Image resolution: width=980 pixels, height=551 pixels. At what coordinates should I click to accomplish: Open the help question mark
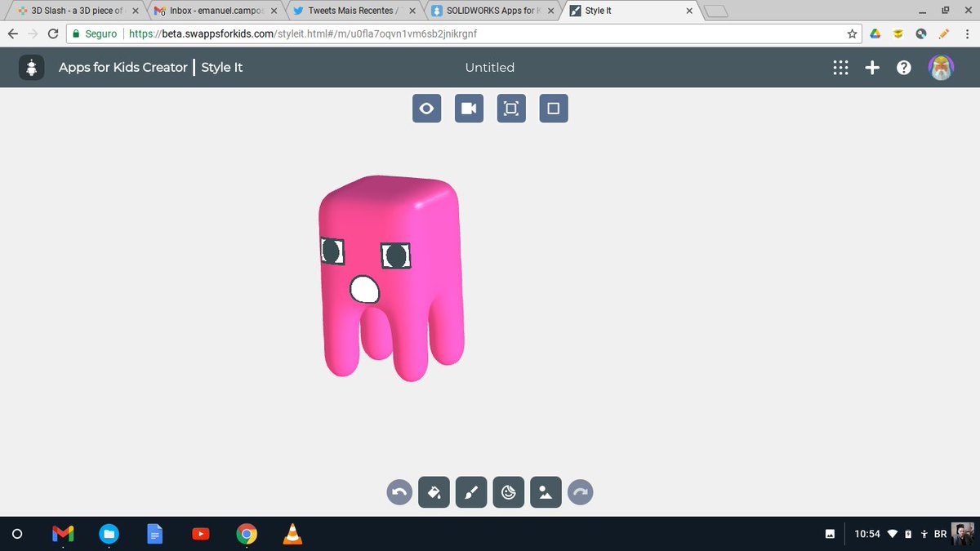tap(904, 68)
